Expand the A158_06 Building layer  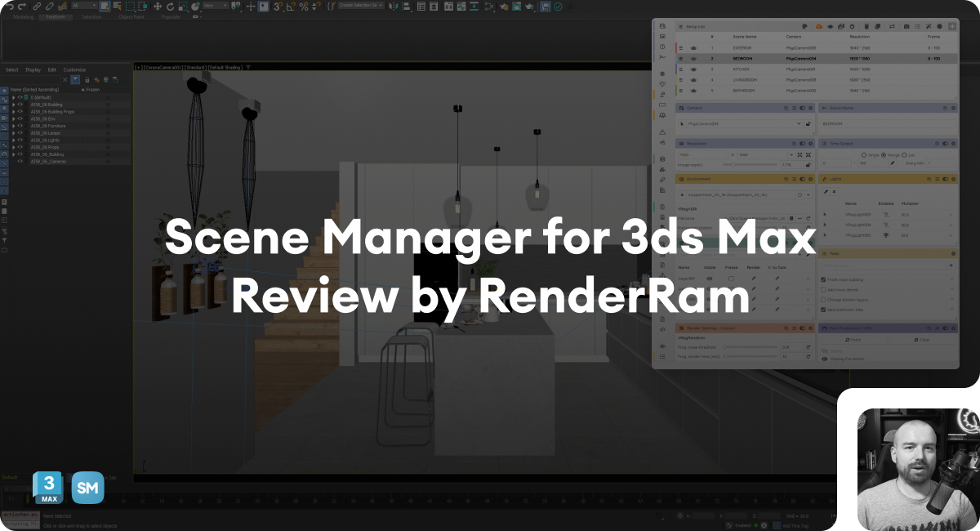pyautogui.click(x=14, y=105)
